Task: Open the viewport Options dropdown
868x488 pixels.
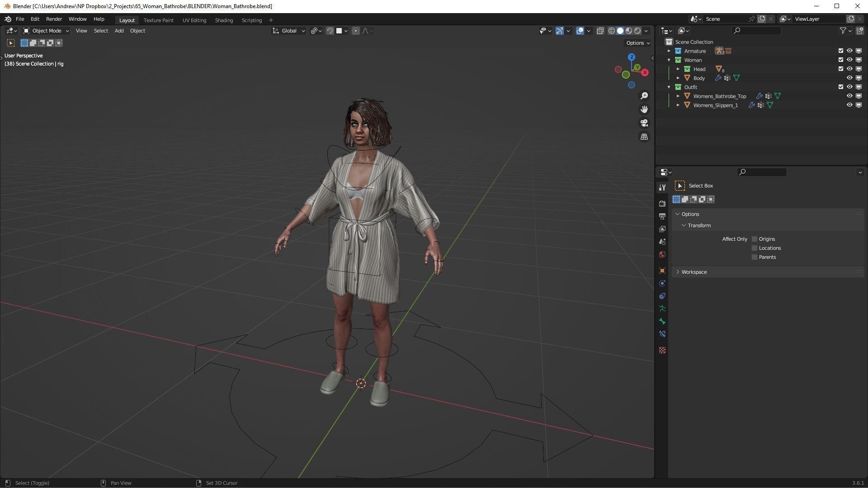Action: [x=638, y=43]
